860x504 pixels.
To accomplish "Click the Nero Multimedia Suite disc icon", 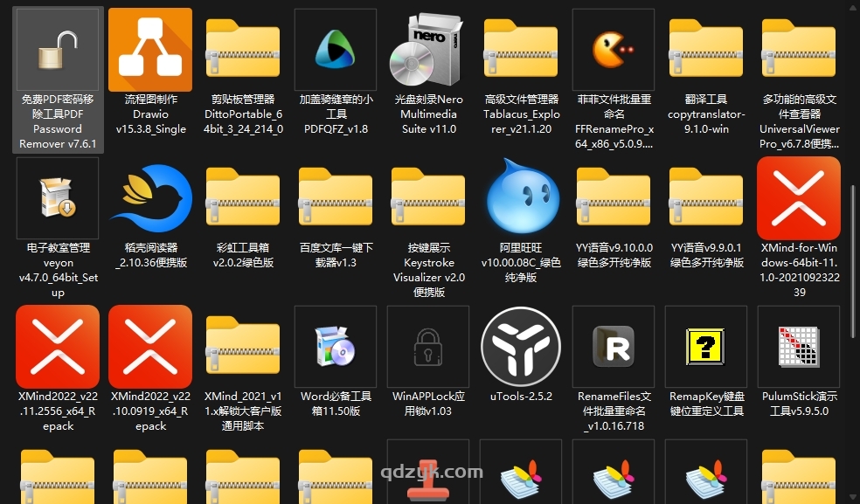I will [x=428, y=50].
